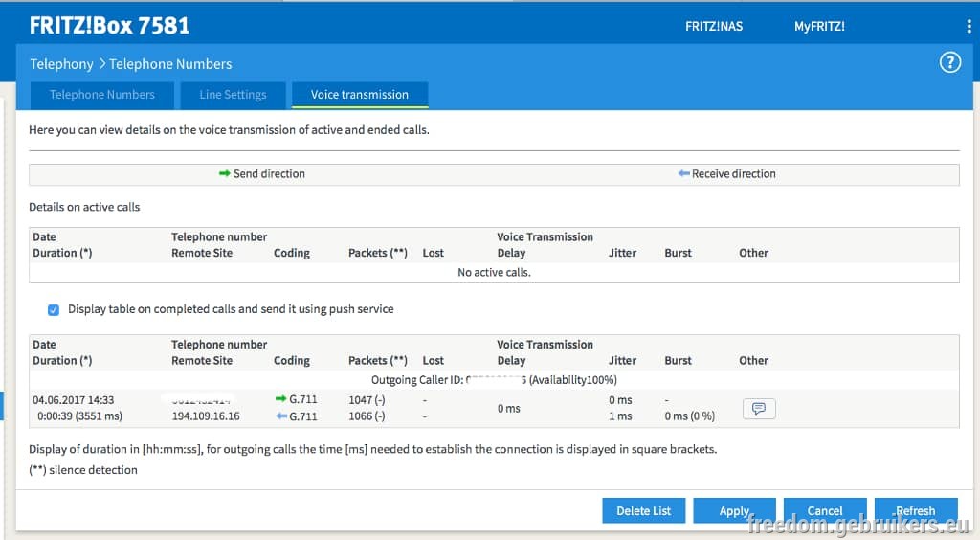
Task: Open MyFRITZ! from the header
Action: tap(819, 26)
